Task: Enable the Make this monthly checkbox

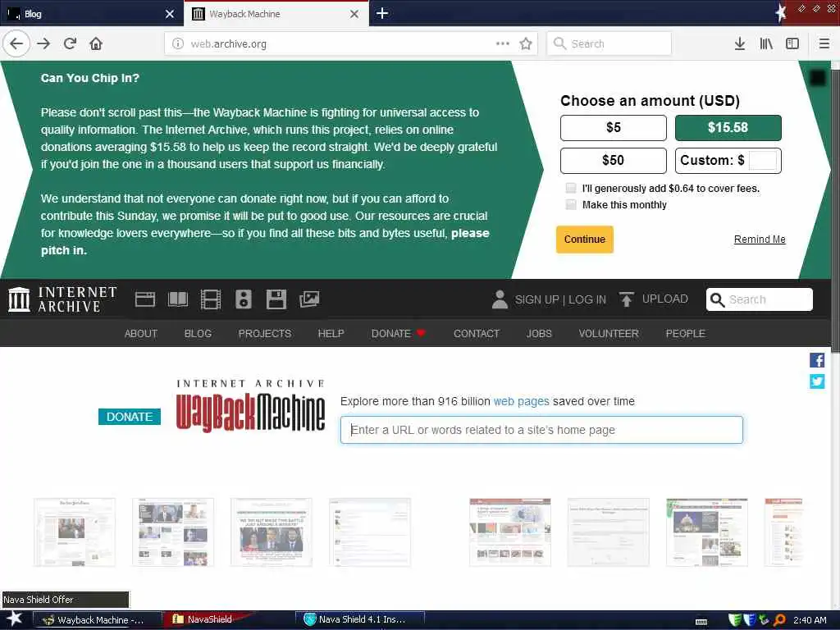Action: (571, 204)
